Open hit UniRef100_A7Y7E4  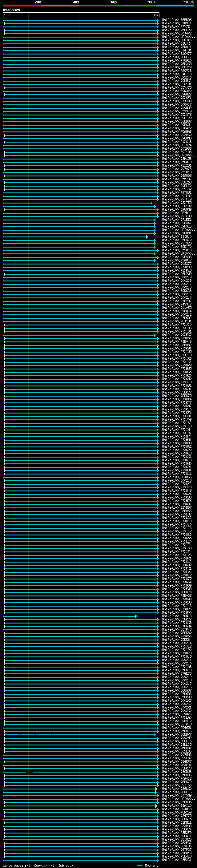pos(177,26)
